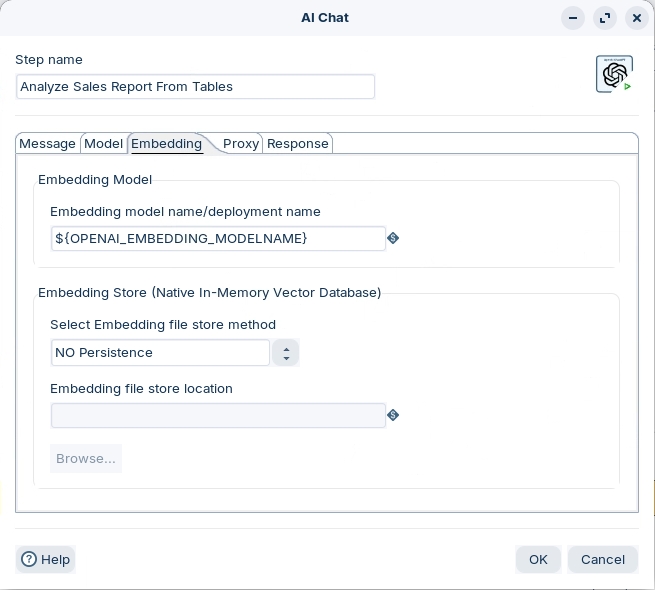Minimize the AI Chat dialog
The image size is (655, 590).
[x=573, y=18]
